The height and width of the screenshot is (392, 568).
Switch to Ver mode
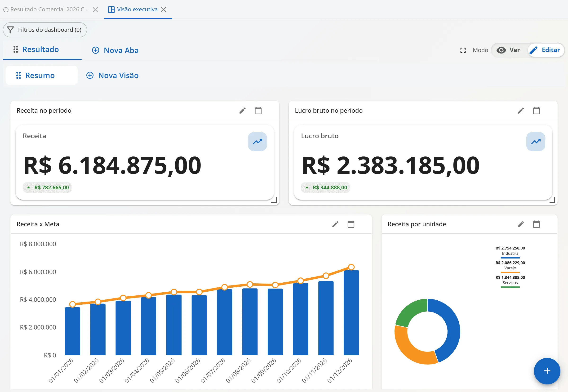coord(508,50)
